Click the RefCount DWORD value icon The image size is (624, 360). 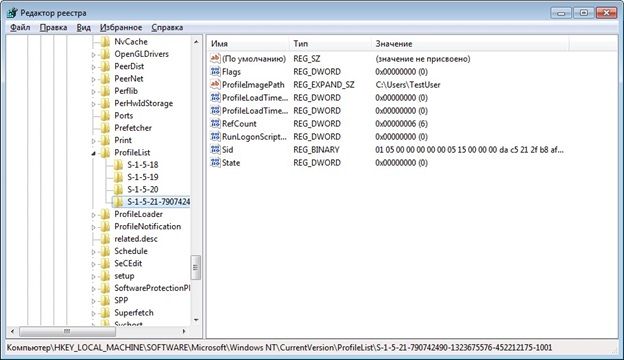point(215,123)
